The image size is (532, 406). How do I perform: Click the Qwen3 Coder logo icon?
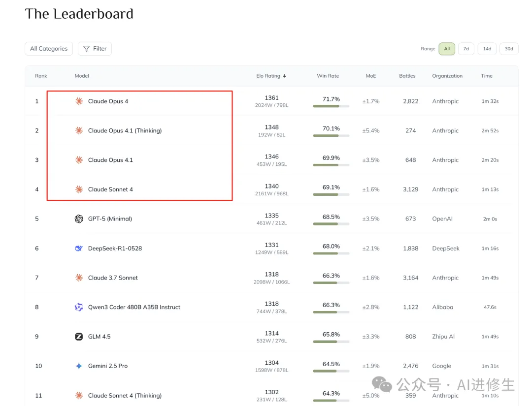[x=79, y=307]
